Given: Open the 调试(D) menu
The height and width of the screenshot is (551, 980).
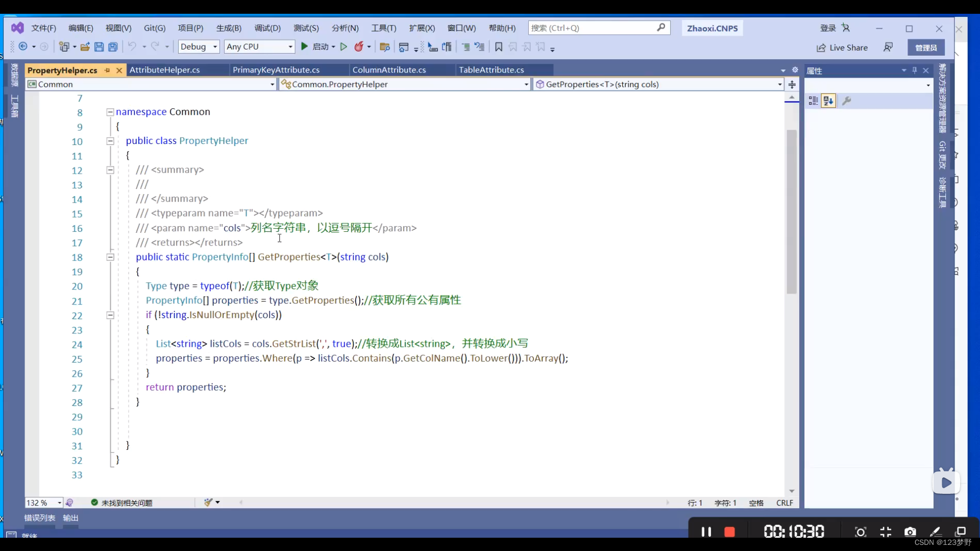Looking at the screenshot, I should click(267, 28).
